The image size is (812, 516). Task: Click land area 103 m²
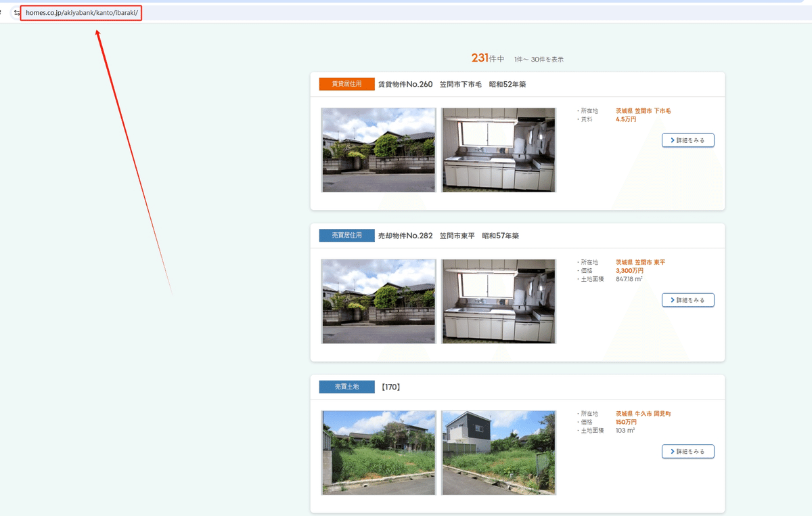(625, 430)
